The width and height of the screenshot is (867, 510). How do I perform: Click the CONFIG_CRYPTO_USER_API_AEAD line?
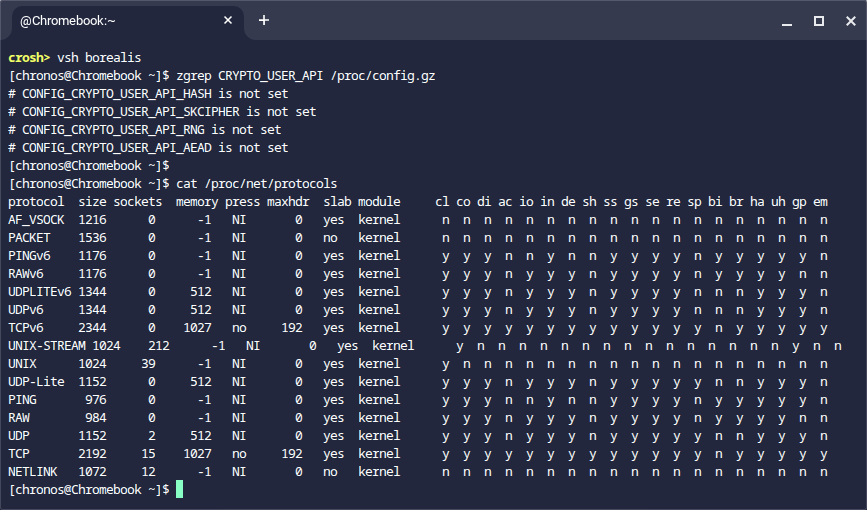148,148
